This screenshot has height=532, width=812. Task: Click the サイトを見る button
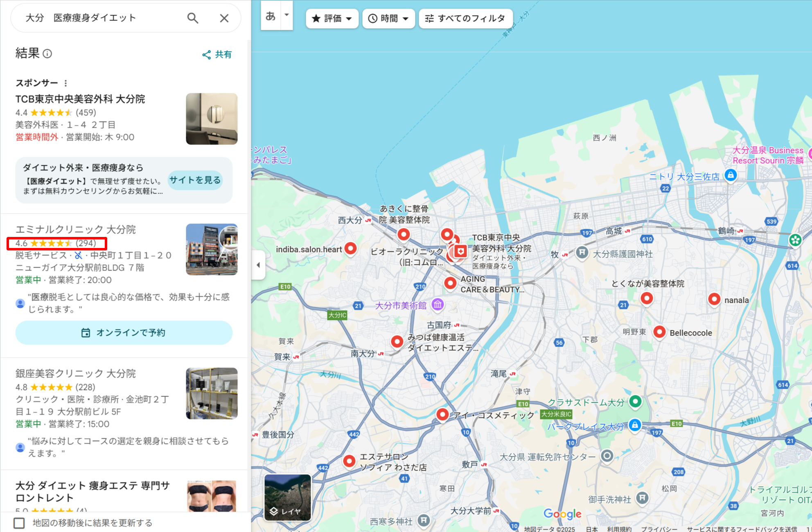tap(195, 180)
